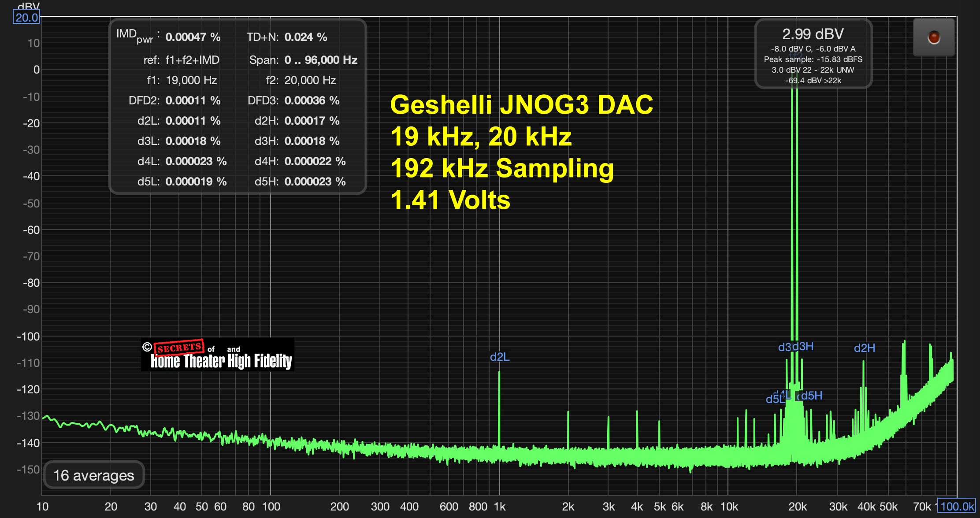
Task: Click the d2H 0.00017 % value
Action: pos(312,121)
